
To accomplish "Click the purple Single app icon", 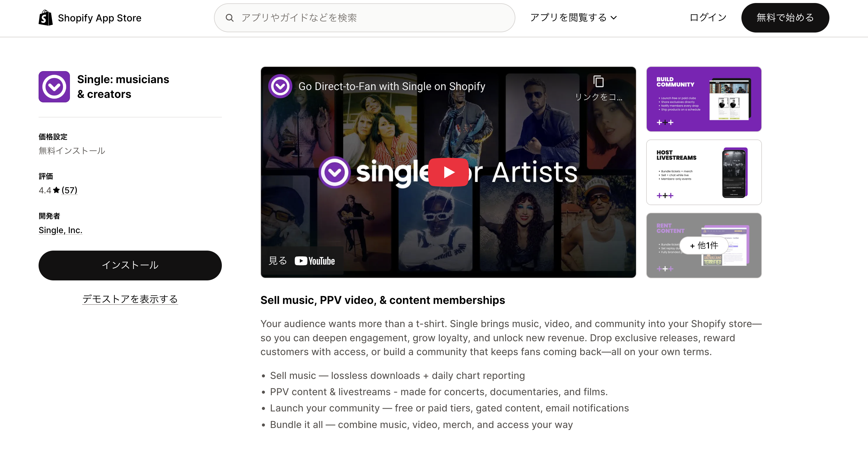I will (54, 86).
